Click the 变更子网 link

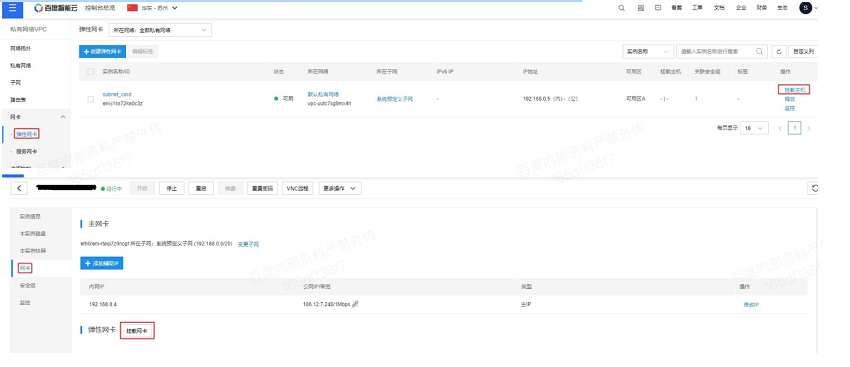248,244
